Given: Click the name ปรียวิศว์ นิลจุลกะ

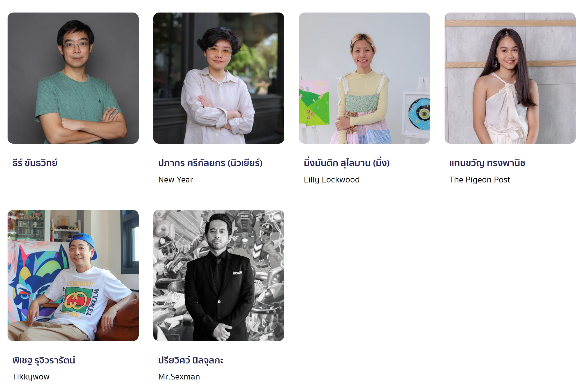Looking at the screenshot, I should coord(191,360).
